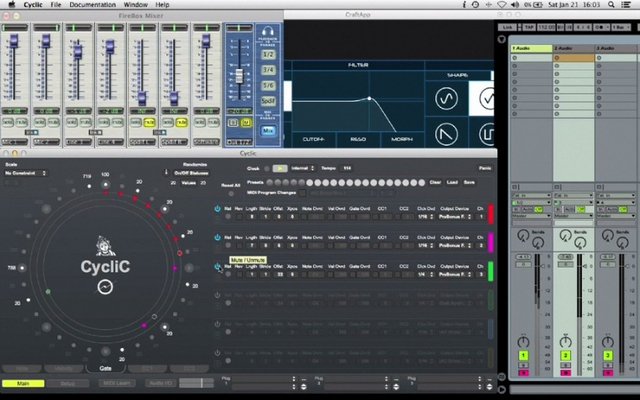Mute the second Cyclic track (magenta)
The image size is (640, 400).
[x=217, y=237]
